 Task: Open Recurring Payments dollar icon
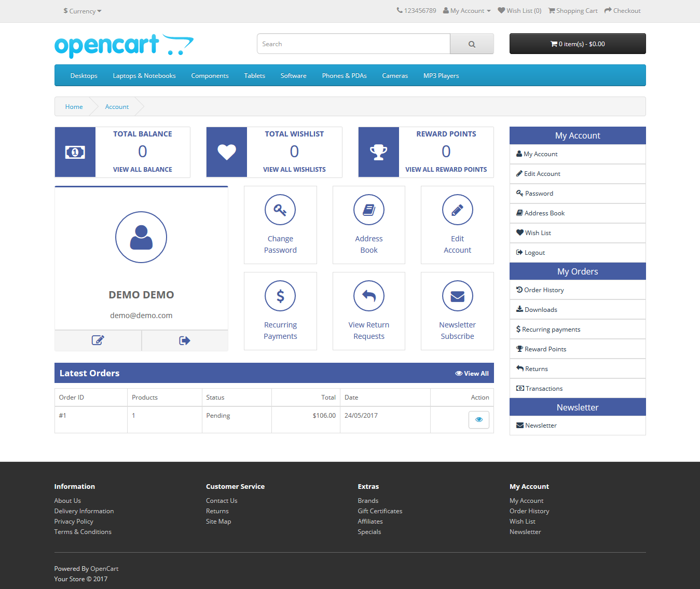point(280,296)
